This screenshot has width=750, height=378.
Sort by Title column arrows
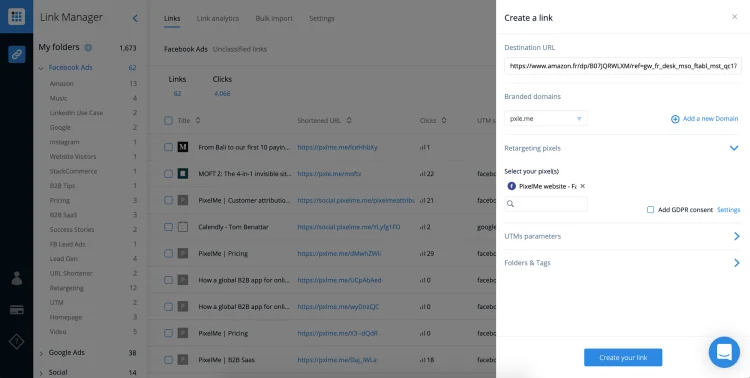198,121
